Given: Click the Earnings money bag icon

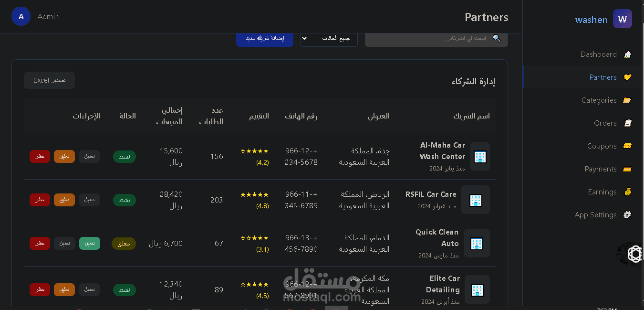Looking at the screenshot, I should click(627, 192).
